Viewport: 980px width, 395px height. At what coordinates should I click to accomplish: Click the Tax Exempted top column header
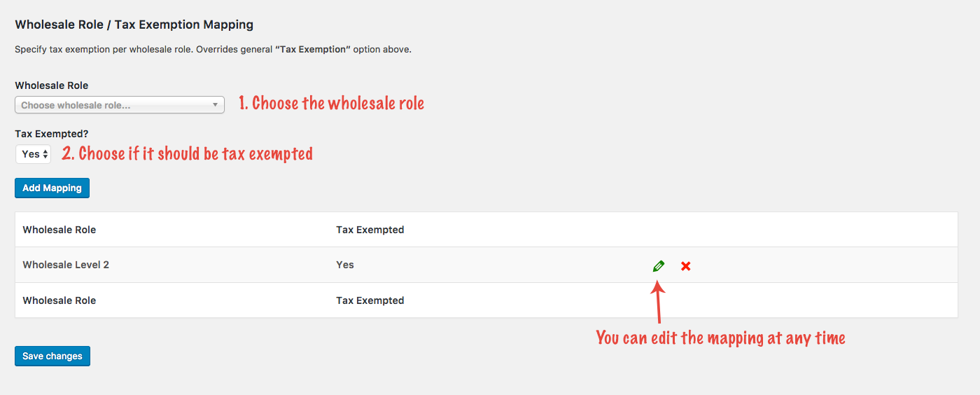pos(370,230)
